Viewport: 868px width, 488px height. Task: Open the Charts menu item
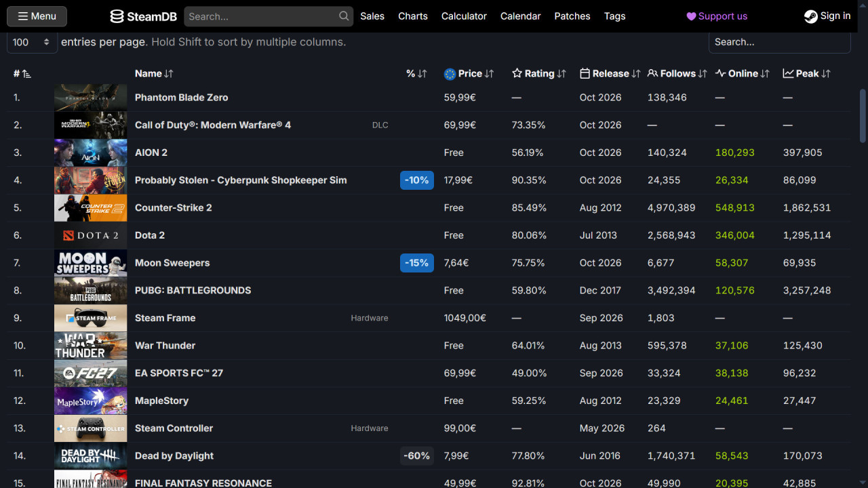[413, 16]
